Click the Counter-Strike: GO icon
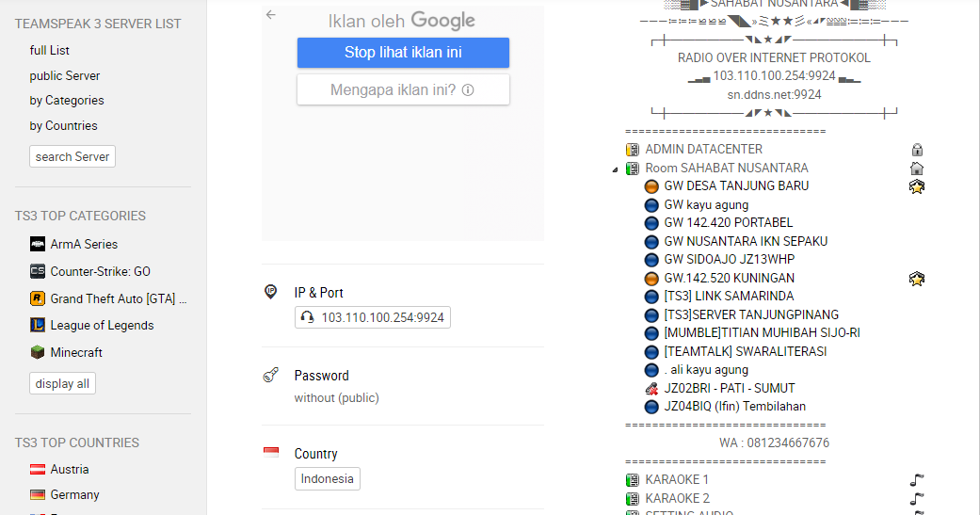 [x=38, y=271]
